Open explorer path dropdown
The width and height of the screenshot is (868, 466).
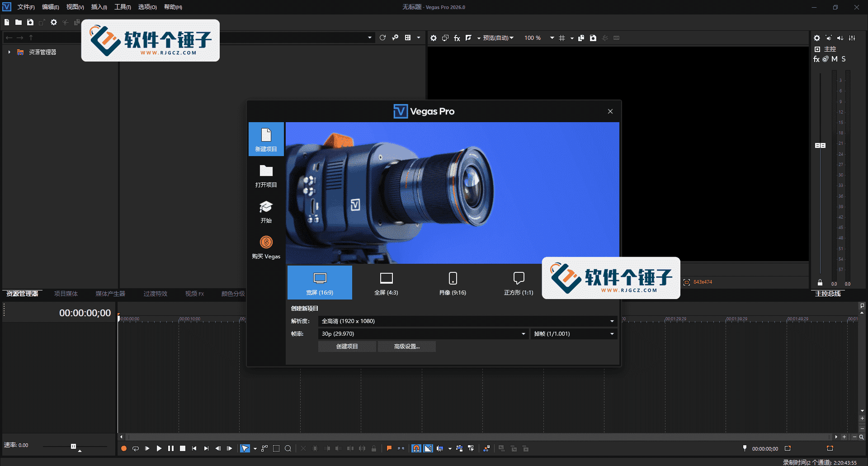(x=370, y=38)
